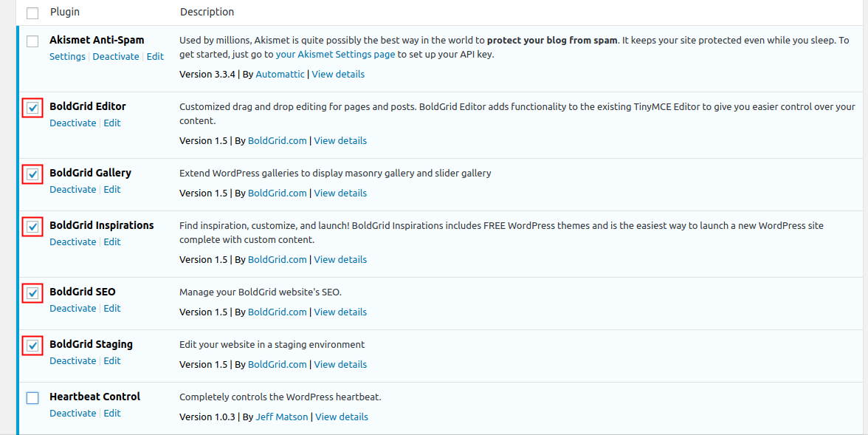Image resolution: width=868 pixels, height=435 pixels.
Task: Uncheck the BoldGrid SEO checkbox
Action: click(32, 293)
